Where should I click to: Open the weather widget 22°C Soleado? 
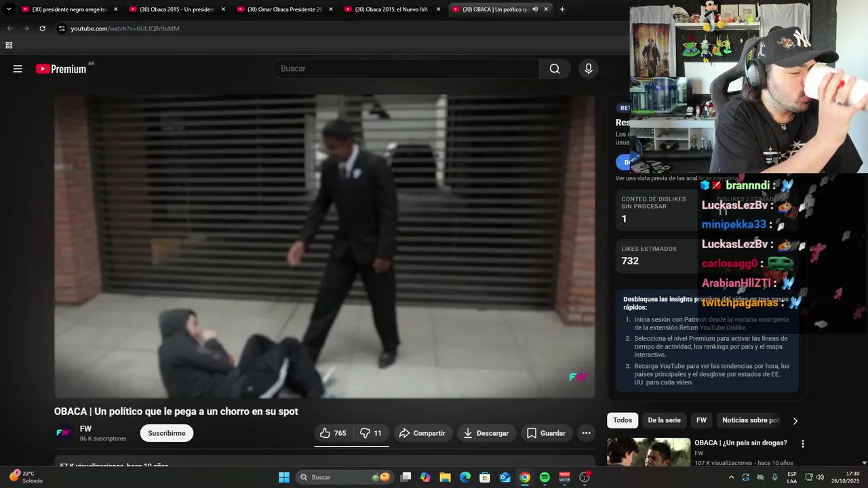(26, 476)
